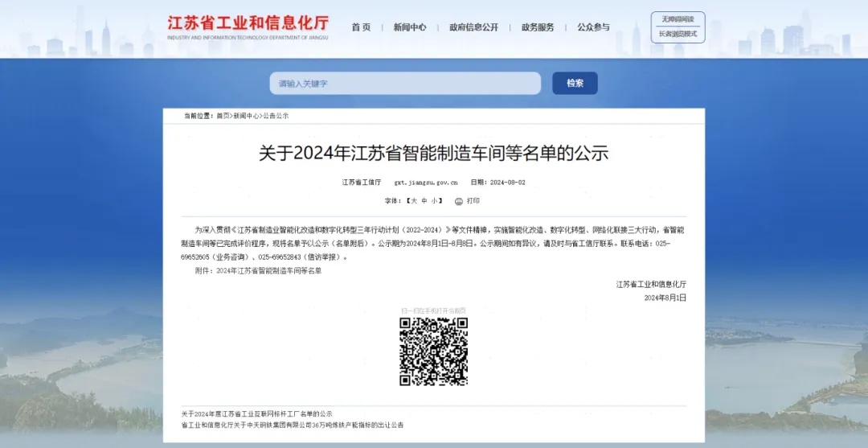The height and width of the screenshot is (448, 868).
Task: Click the QR code image
Action: [433, 351]
